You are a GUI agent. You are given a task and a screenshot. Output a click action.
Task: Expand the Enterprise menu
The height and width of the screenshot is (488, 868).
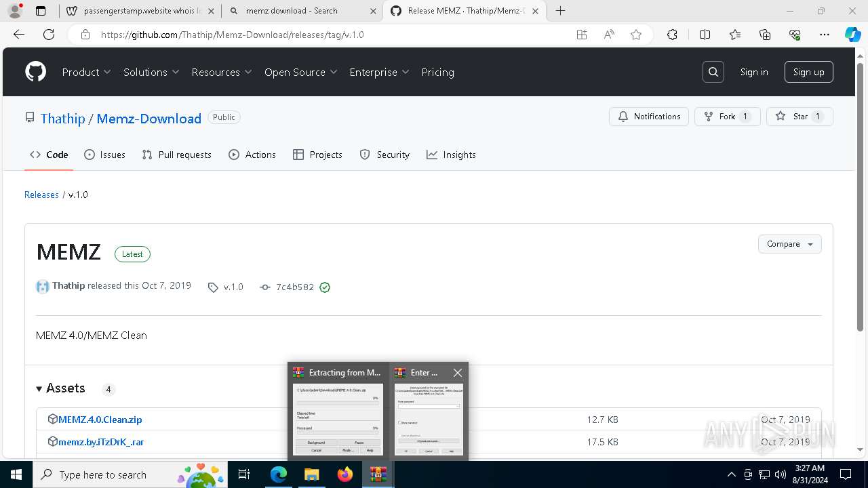click(379, 72)
